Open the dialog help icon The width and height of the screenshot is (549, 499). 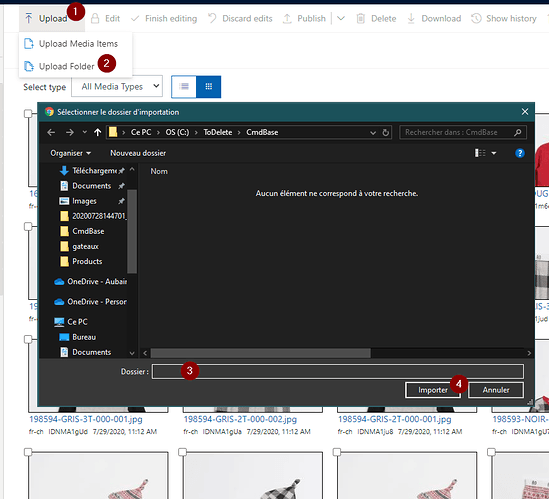pyautogui.click(x=520, y=153)
